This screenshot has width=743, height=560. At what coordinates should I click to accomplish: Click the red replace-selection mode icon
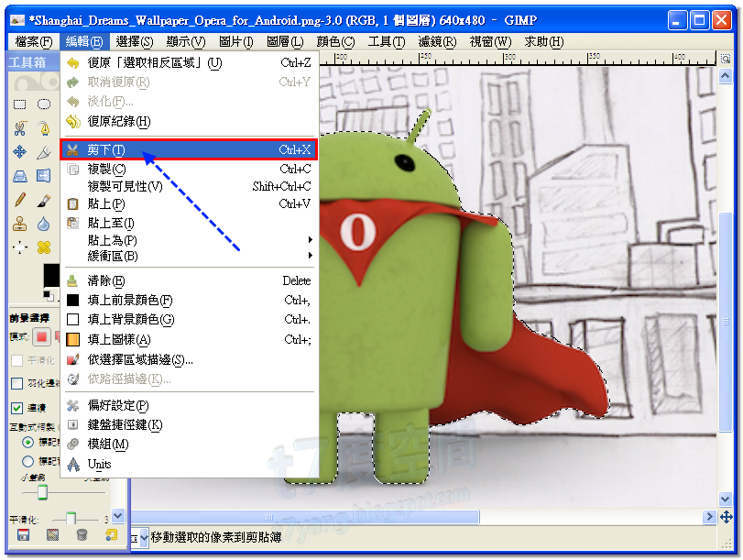click(x=42, y=337)
